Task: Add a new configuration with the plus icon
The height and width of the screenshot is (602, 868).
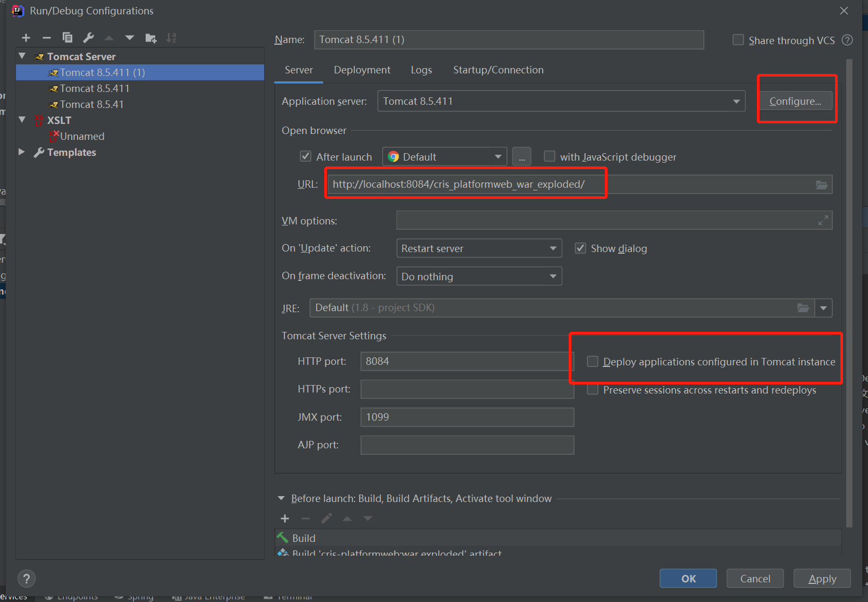Action: point(26,38)
